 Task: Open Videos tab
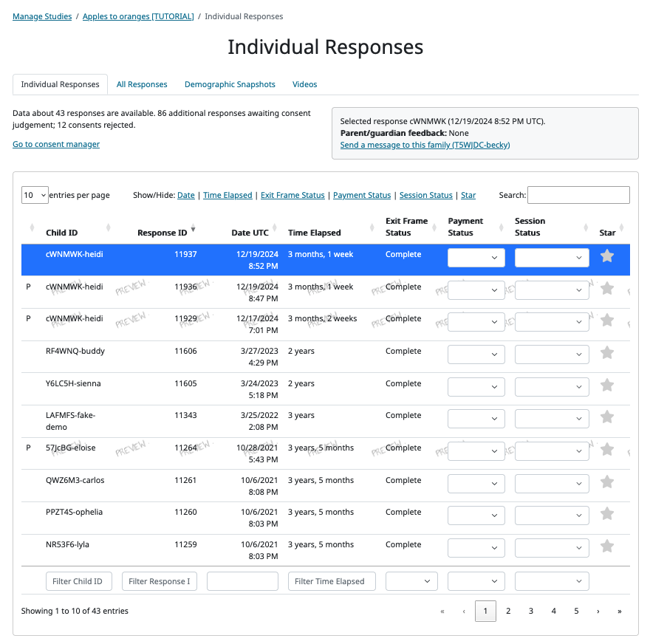click(304, 84)
